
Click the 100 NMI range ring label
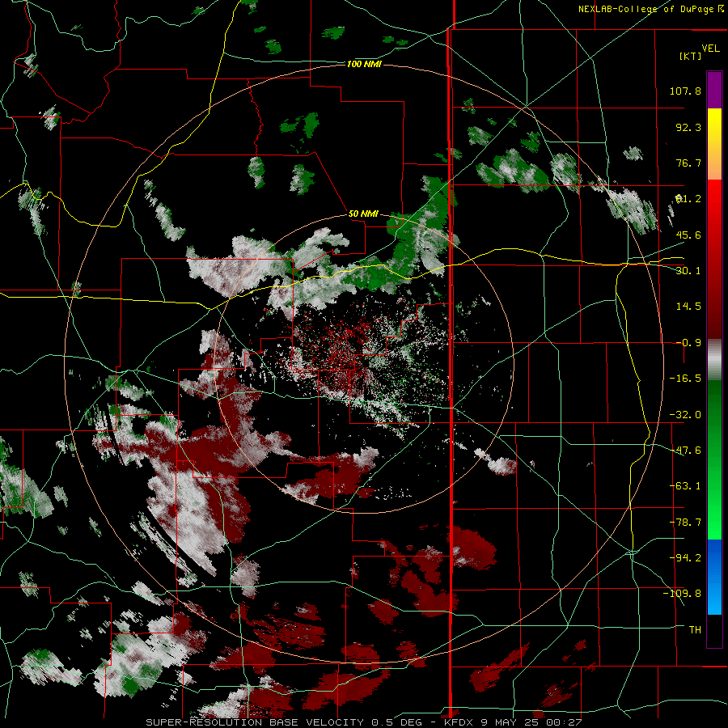tap(364, 64)
